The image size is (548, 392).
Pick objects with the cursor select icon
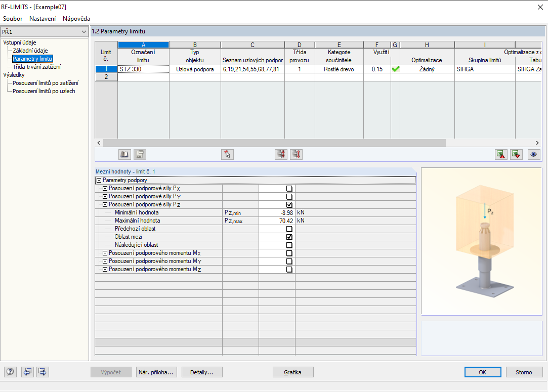pyautogui.click(x=227, y=154)
